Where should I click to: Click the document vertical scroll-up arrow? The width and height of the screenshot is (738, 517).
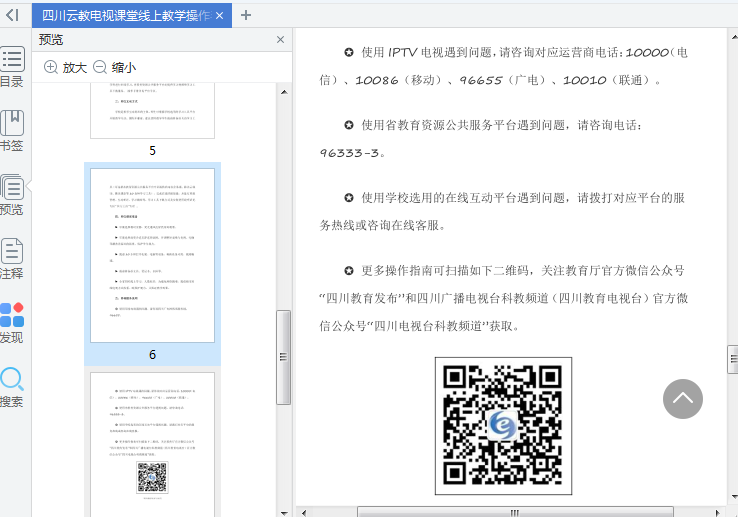pos(734,36)
